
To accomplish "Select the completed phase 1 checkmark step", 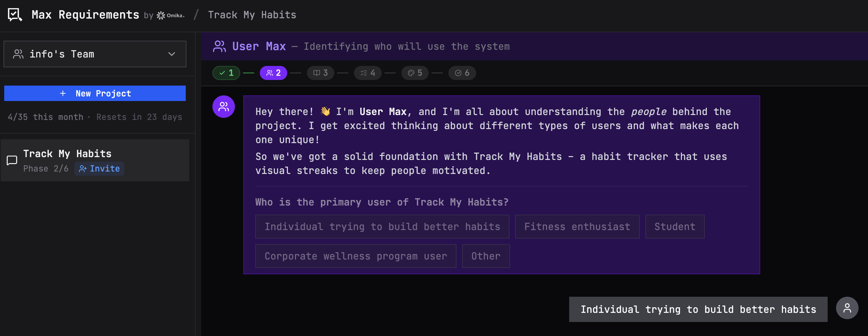I will point(226,73).
